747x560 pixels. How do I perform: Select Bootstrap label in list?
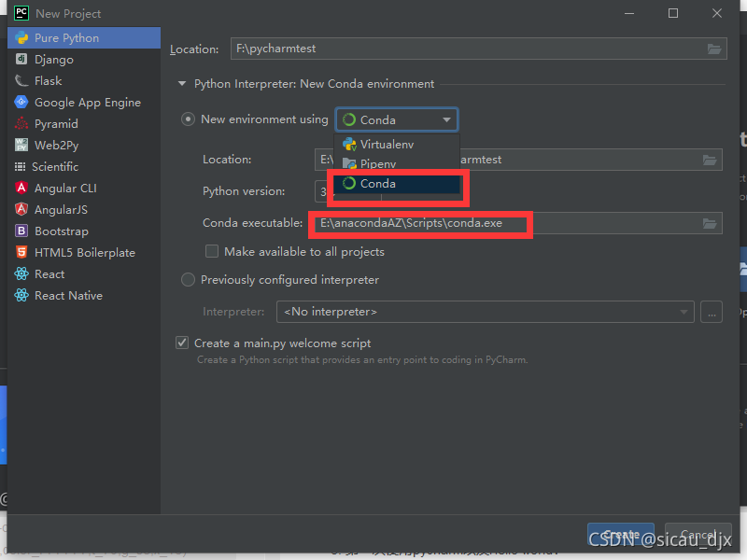[62, 231]
